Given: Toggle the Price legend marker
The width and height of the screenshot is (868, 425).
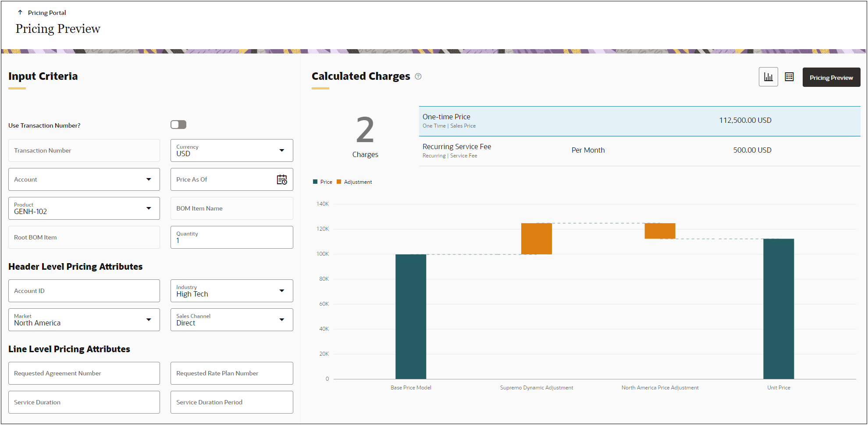Looking at the screenshot, I should 315,182.
